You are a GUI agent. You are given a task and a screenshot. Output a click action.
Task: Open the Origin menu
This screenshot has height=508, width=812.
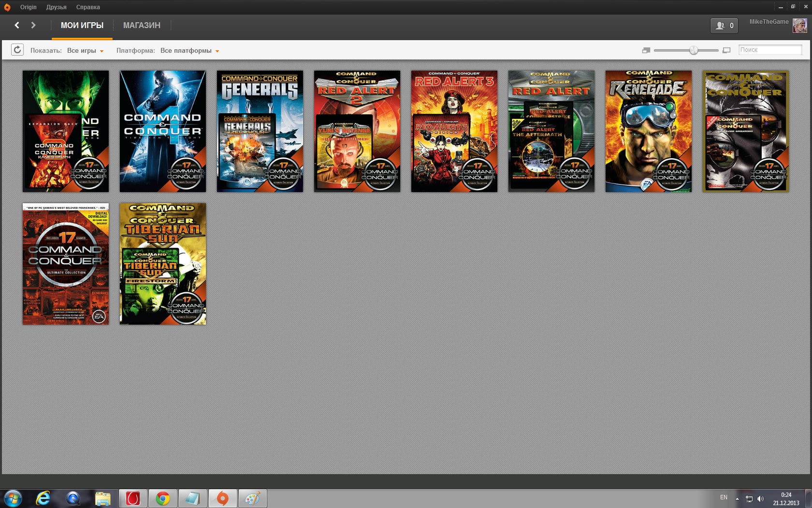pyautogui.click(x=28, y=7)
